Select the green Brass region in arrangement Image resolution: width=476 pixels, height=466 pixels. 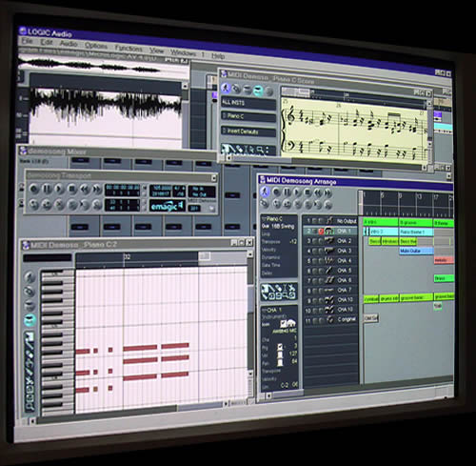(x=444, y=278)
